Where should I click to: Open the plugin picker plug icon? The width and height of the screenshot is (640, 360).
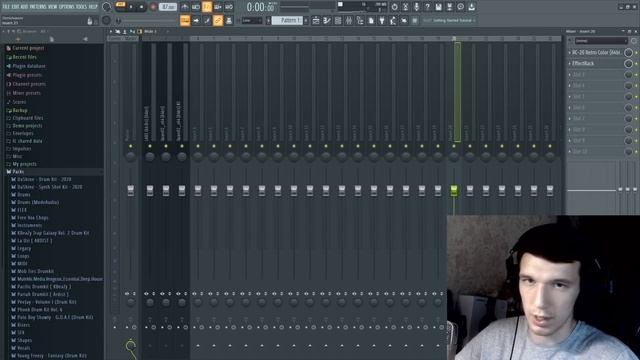pyautogui.click(x=382, y=20)
